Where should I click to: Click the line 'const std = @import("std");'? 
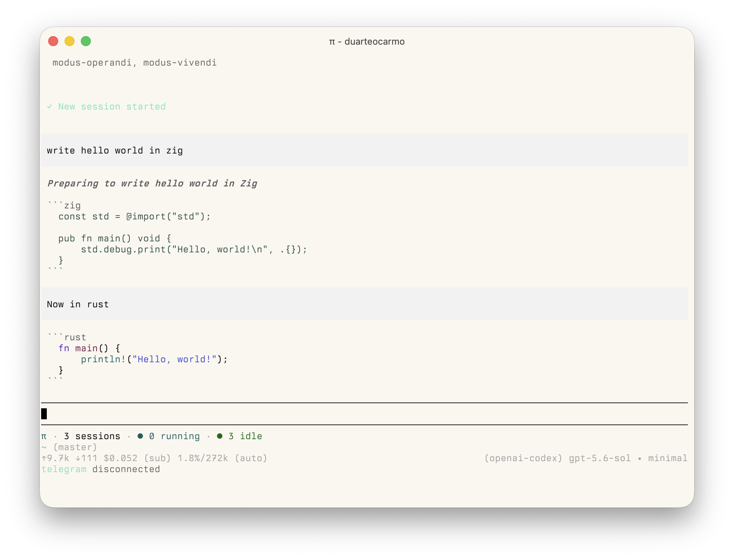(134, 217)
